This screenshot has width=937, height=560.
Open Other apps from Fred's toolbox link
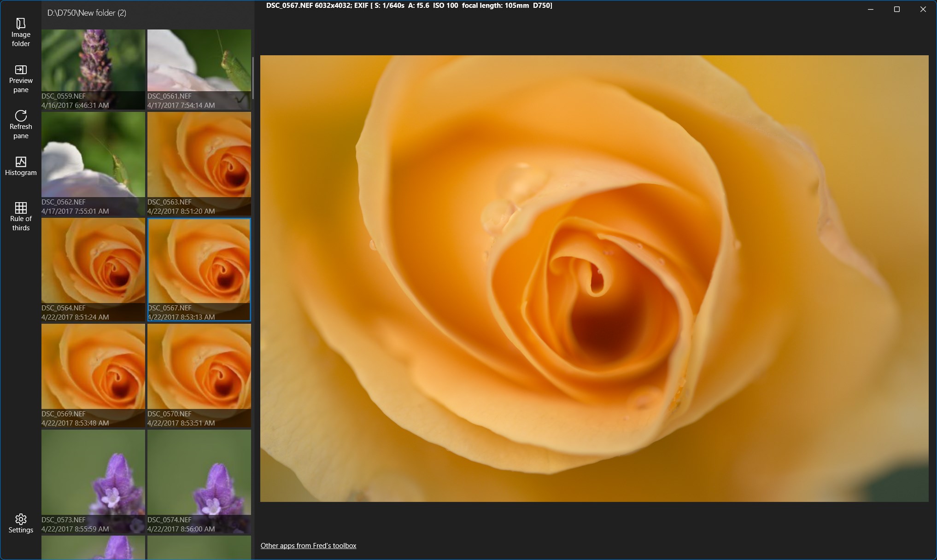point(308,546)
